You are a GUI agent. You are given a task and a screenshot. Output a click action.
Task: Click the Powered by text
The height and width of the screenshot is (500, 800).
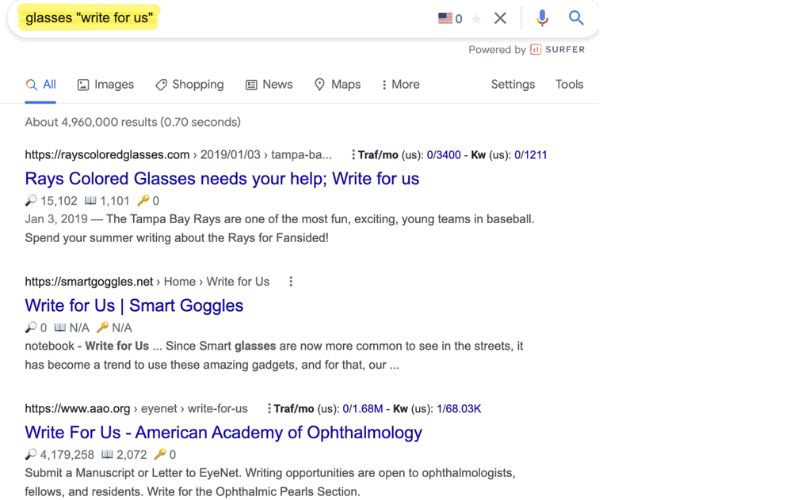click(497, 49)
